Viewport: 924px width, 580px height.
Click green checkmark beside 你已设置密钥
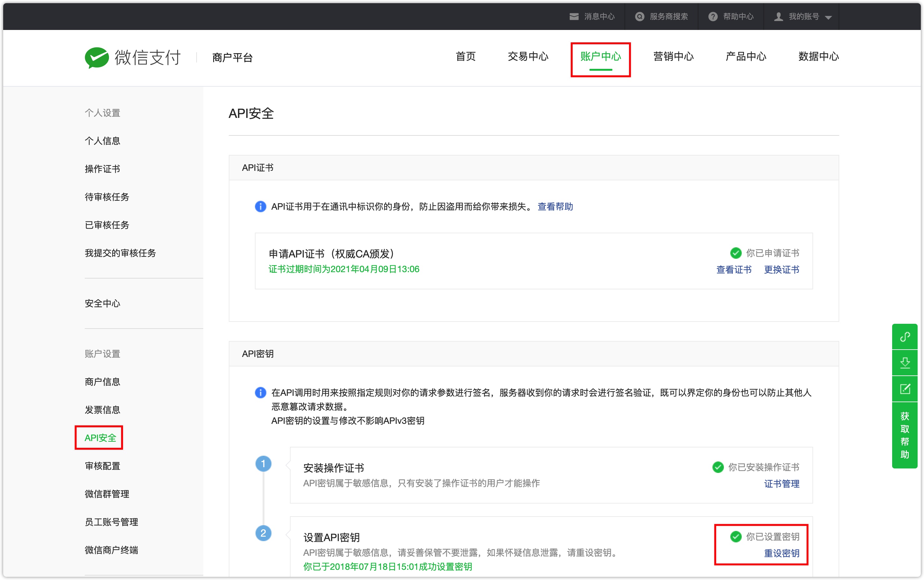tap(735, 537)
